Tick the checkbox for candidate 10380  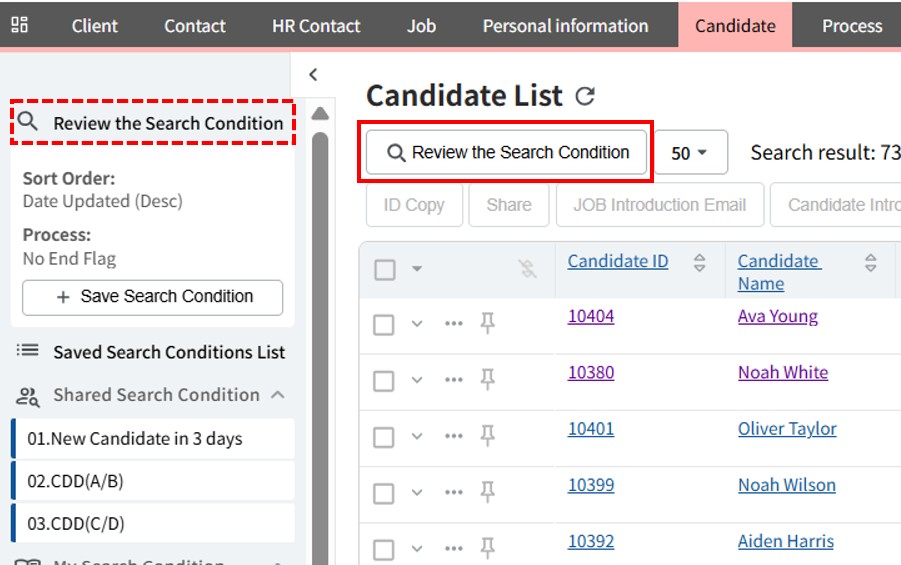tap(384, 380)
